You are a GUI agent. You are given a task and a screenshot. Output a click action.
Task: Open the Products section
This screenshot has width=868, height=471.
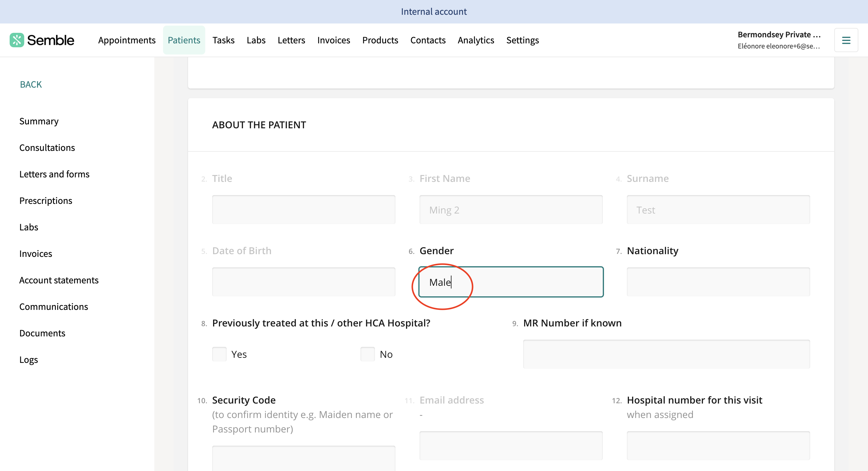point(380,40)
